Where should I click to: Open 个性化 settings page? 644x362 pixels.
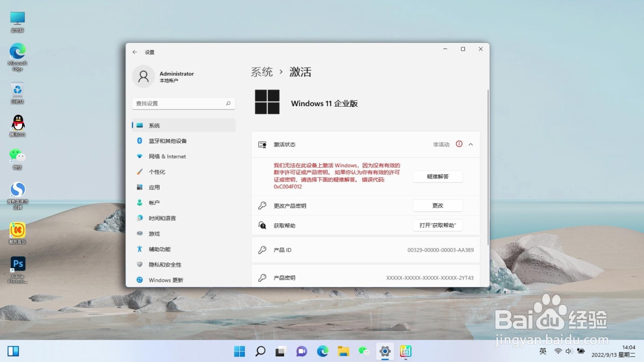(x=184, y=172)
